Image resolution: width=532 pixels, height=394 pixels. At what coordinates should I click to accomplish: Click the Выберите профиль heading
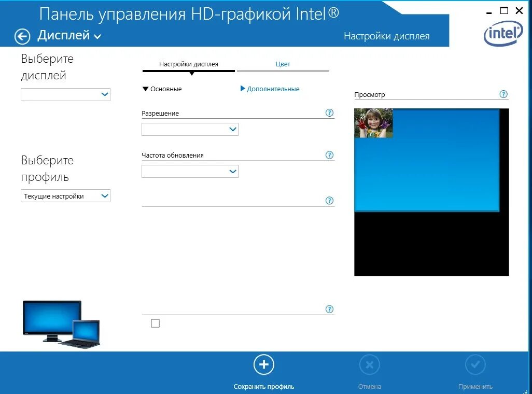tap(47, 168)
